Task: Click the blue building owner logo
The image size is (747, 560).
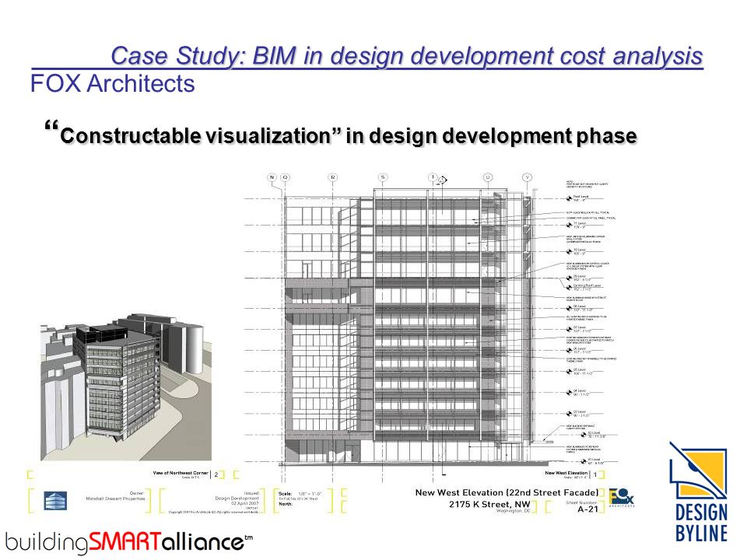Action: (x=55, y=501)
